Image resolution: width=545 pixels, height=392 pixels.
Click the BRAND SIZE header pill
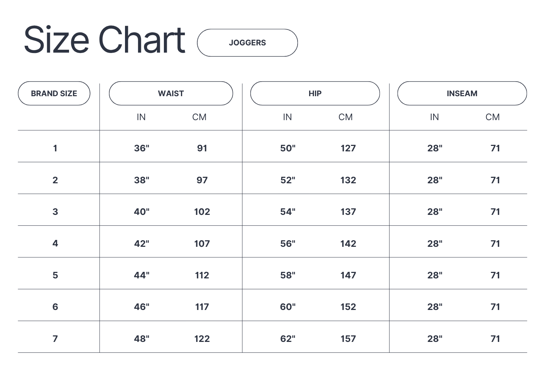[54, 94]
